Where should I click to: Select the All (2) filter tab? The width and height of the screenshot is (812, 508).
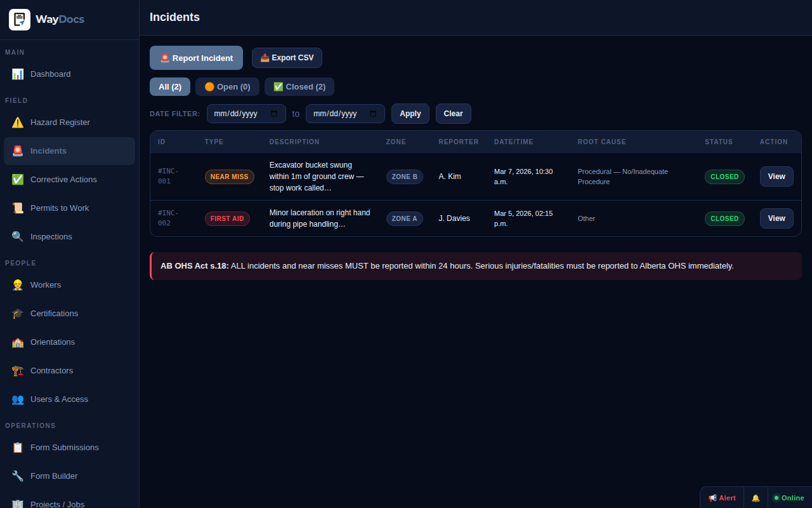click(170, 87)
